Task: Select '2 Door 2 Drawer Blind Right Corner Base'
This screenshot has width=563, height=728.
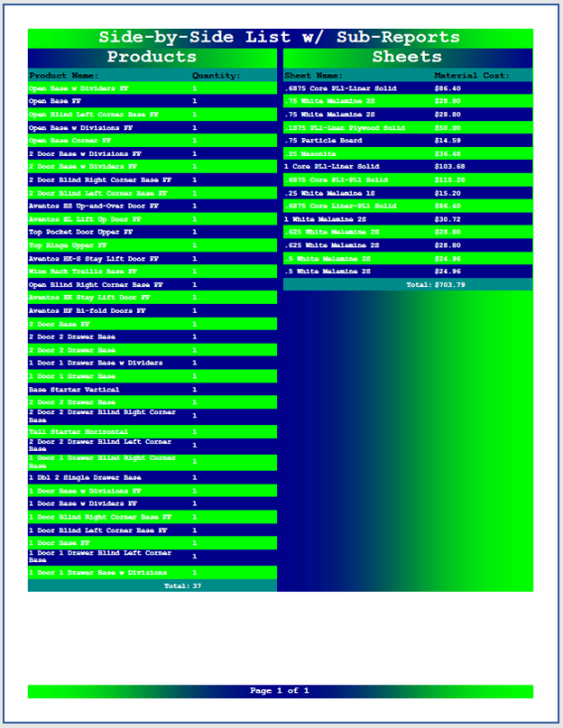Action: [x=102, y=416]
